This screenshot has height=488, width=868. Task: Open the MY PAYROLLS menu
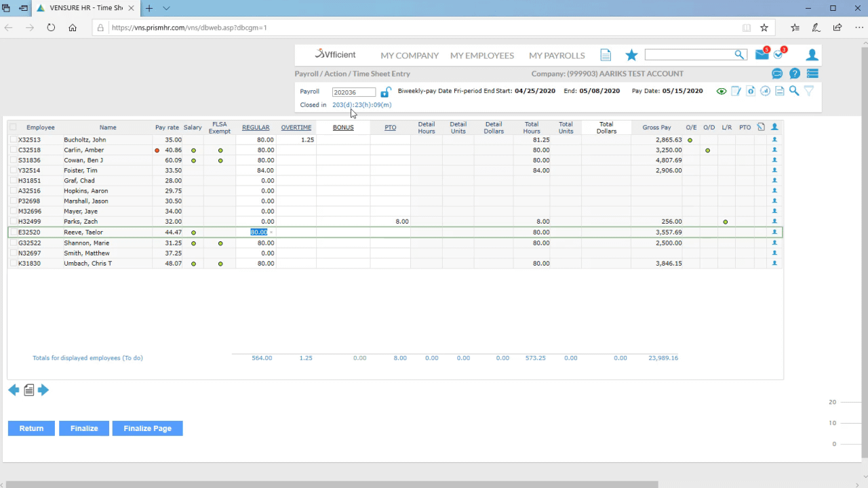tap(557, 56)
